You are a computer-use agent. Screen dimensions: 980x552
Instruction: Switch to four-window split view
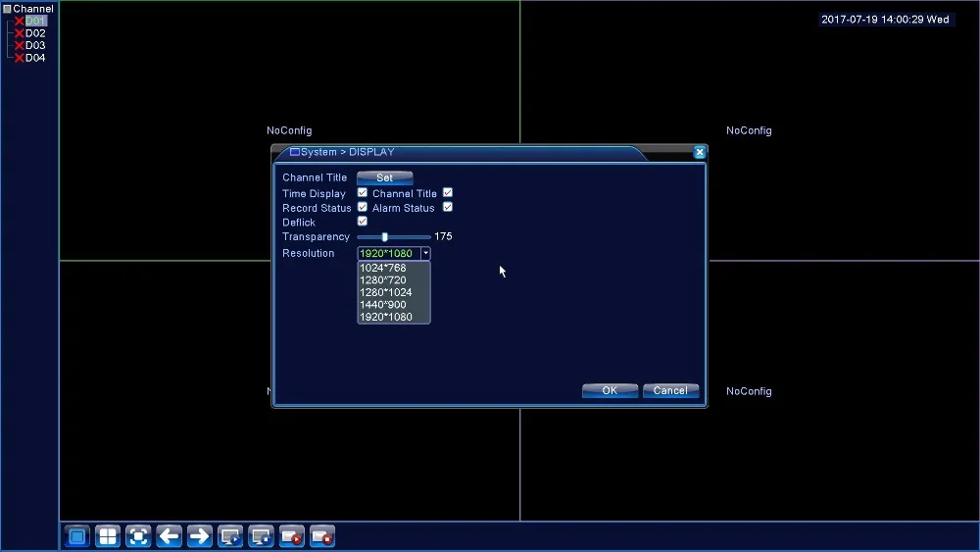click(x=108, y=536)
